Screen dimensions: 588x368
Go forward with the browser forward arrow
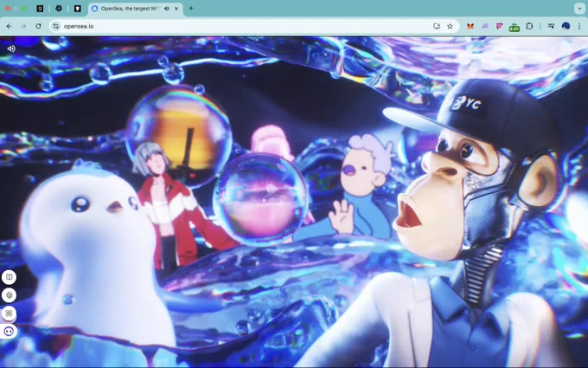coord(23,26)
